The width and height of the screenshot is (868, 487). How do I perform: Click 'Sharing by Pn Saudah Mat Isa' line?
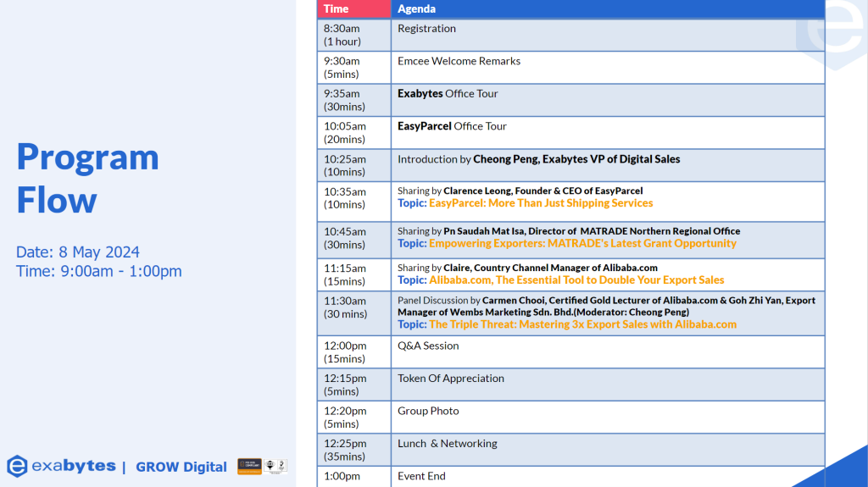(x=569, y=231)
